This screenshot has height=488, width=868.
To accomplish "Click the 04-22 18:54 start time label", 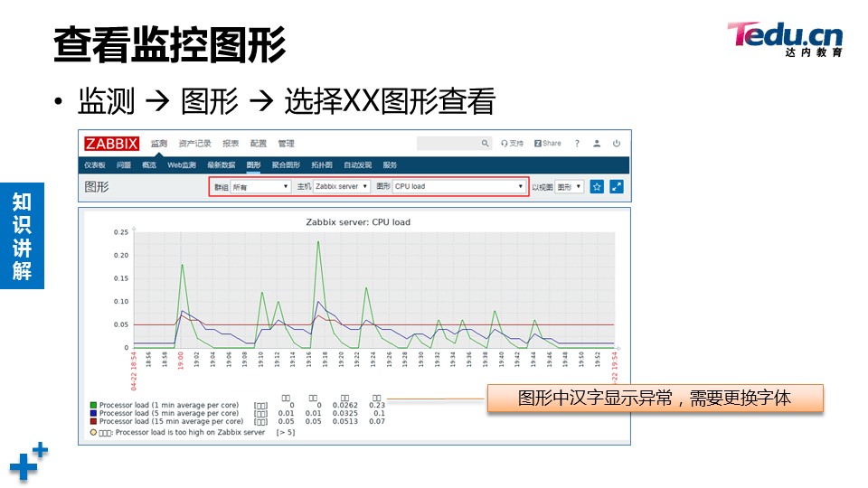I will click(x=134, y=371).
